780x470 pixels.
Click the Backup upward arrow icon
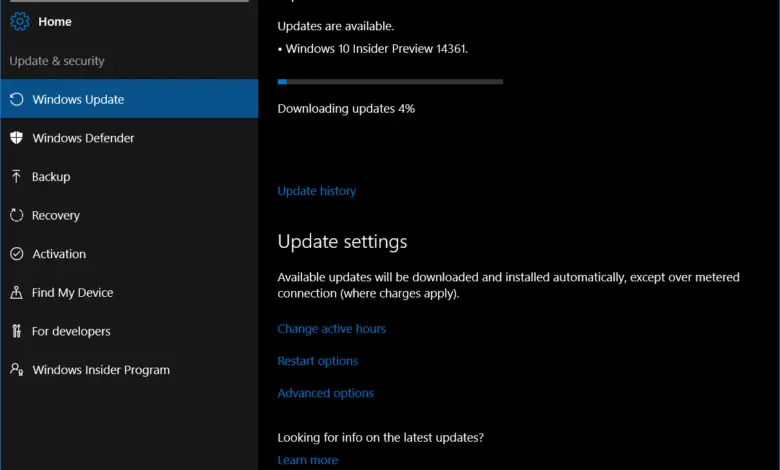(16, 176)
